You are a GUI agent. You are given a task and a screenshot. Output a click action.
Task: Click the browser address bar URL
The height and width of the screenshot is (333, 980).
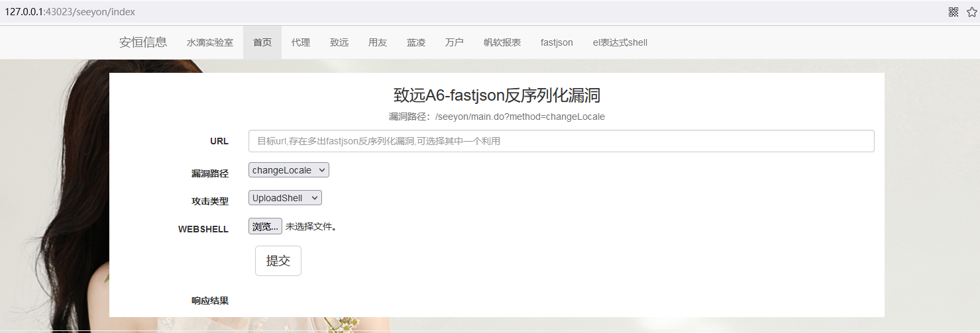click(70, 12)
